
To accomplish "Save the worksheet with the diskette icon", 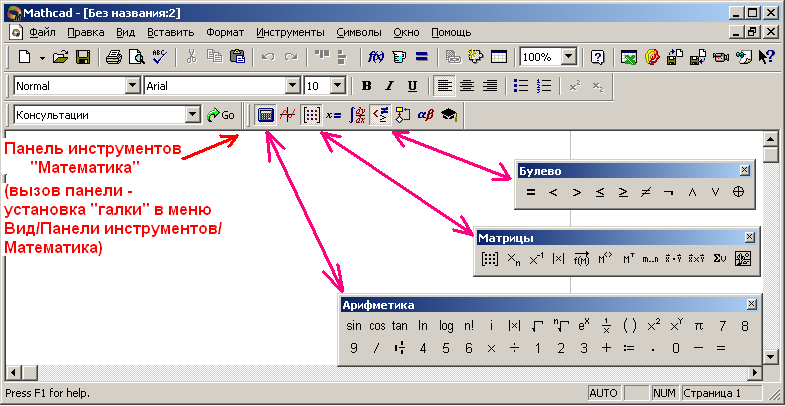I will (83, 57).
